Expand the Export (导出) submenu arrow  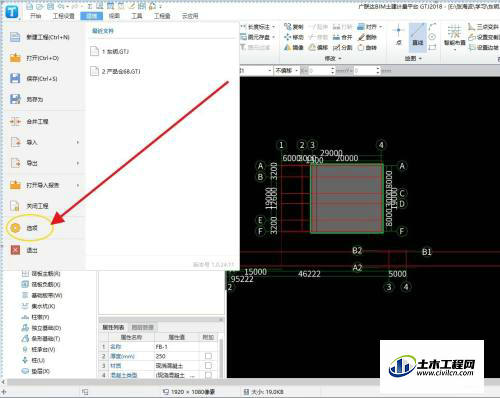tap(78, 163)
